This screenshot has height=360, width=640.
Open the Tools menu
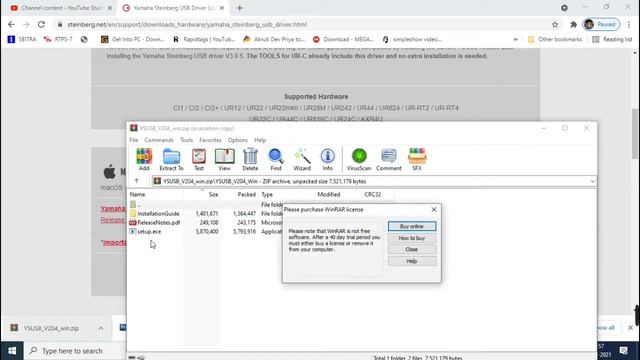pyautogui.click(x=186, y=140)
